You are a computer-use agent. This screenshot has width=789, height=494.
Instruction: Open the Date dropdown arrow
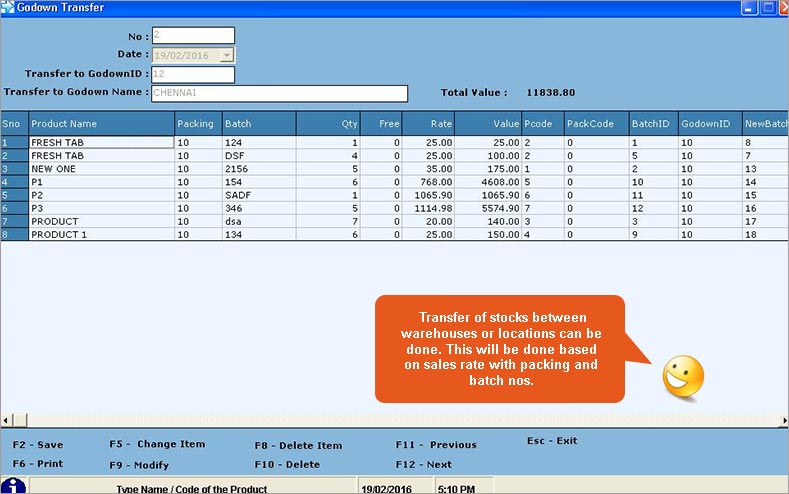pos(227,56)
